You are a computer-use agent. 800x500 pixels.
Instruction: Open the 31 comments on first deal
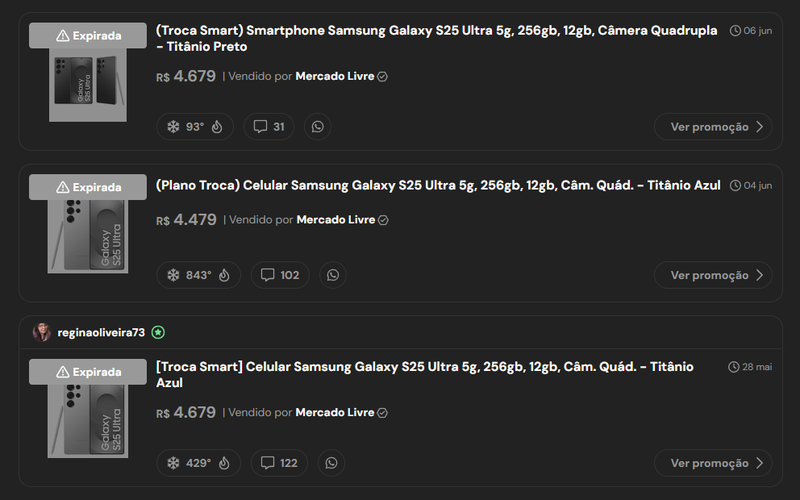tap(269, 127)
